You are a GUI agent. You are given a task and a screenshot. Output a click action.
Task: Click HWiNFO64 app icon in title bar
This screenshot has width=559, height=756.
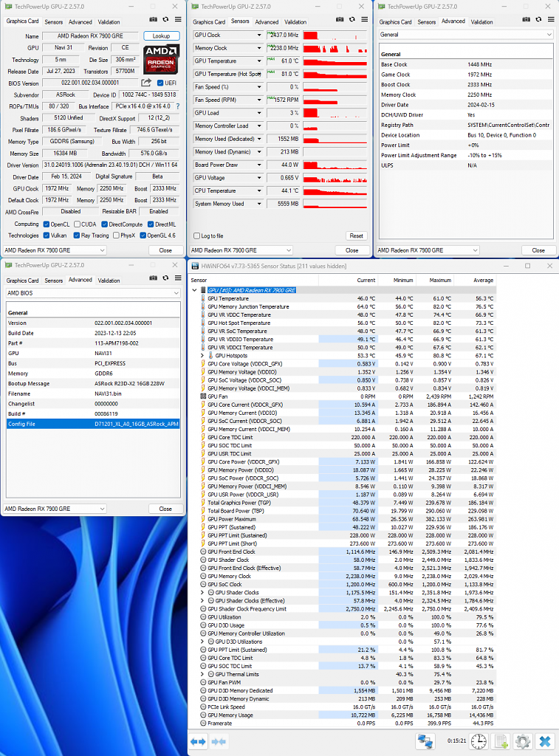[x=195, y=266]
